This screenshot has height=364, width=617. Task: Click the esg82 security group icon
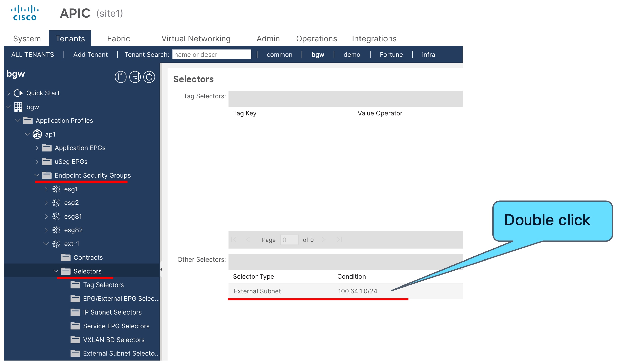[x=56, y=230]
